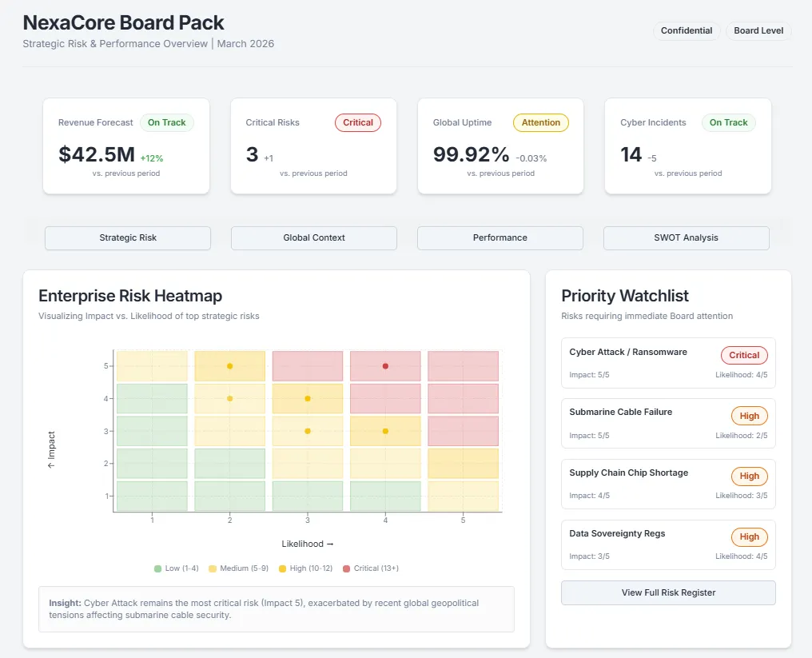Viewport: 812px width, 658px height.
Task: Click the Critical badge on Critical Risks card
Action: point(358,123)
